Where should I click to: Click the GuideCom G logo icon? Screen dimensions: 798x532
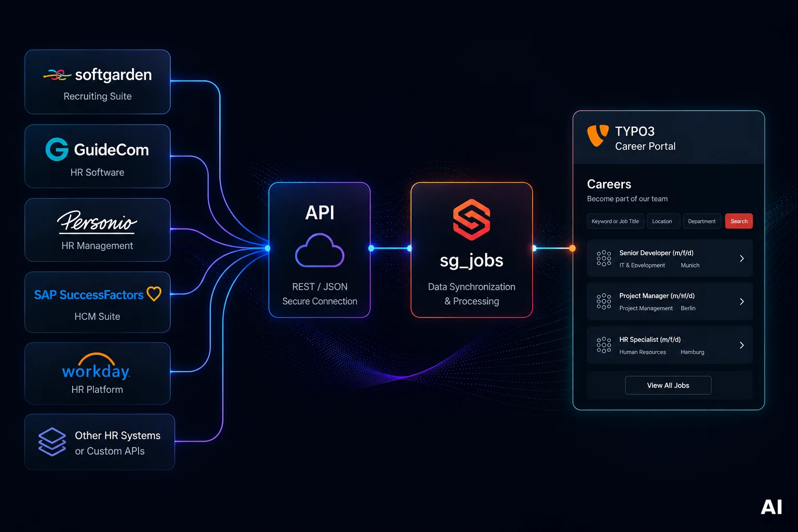point(57,150)
